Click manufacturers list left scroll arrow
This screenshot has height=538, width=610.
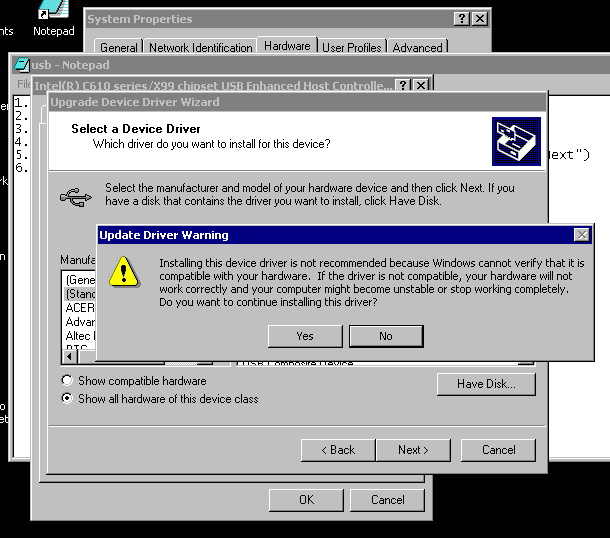(x=70, y=356)
